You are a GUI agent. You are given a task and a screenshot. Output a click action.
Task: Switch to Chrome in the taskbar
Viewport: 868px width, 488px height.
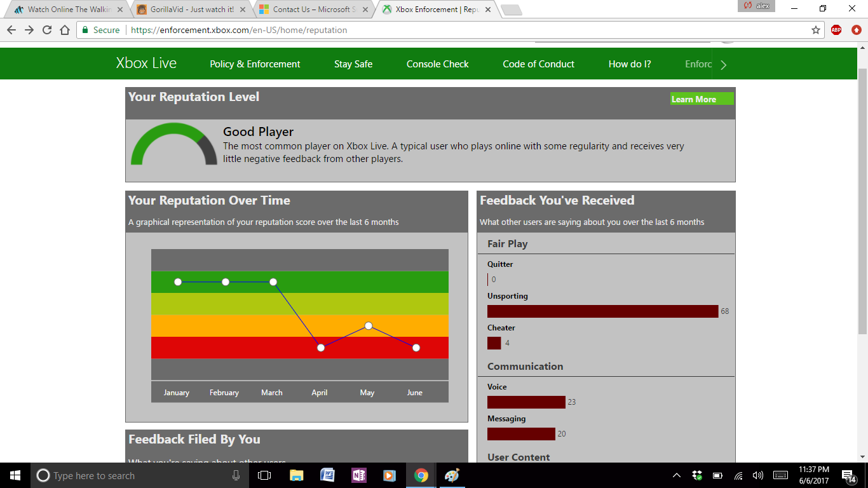421,475
